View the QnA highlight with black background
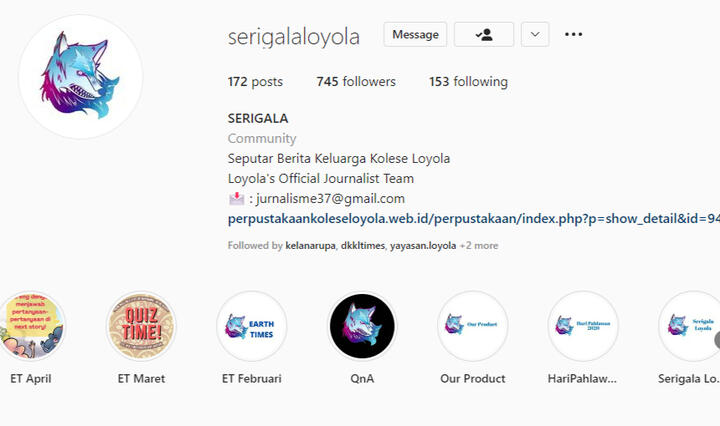The width and height of the screenshot is (720, 426). pos(362,326)
